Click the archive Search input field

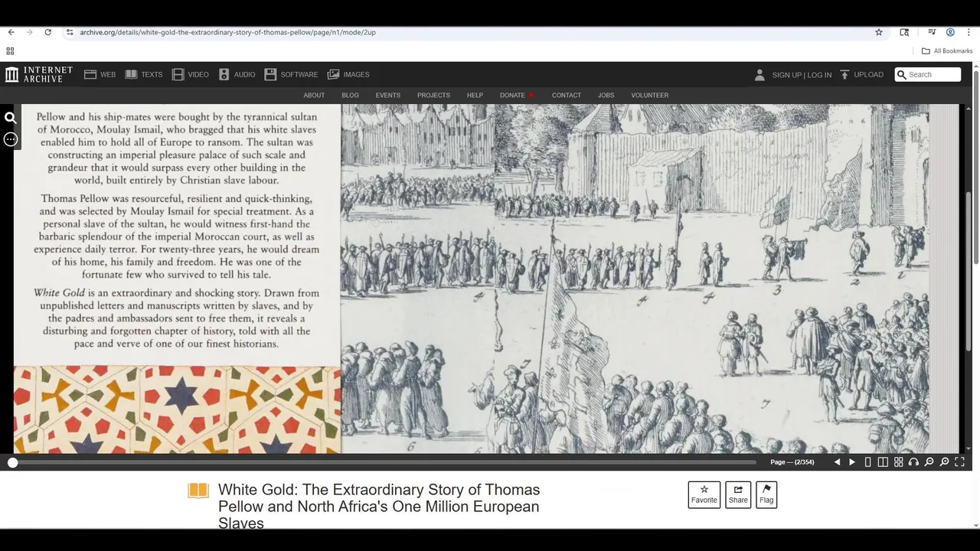coord(928,74)
